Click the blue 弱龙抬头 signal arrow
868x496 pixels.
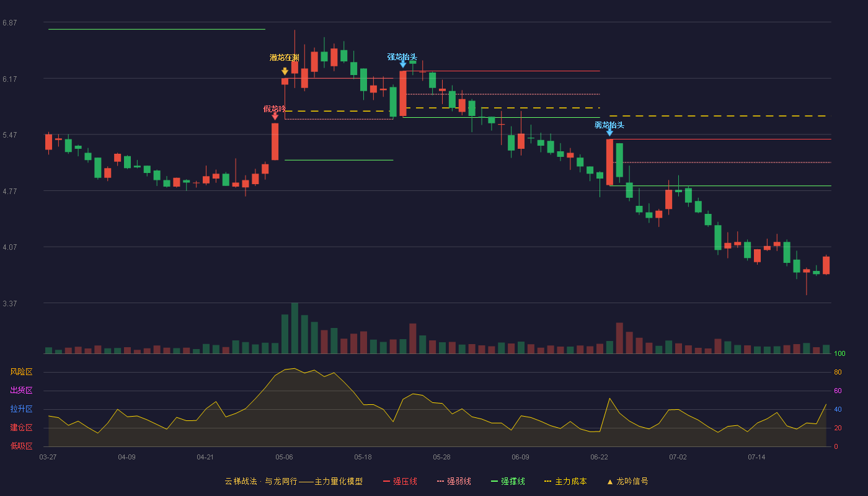pyautogui.click(x=609, y=132)
